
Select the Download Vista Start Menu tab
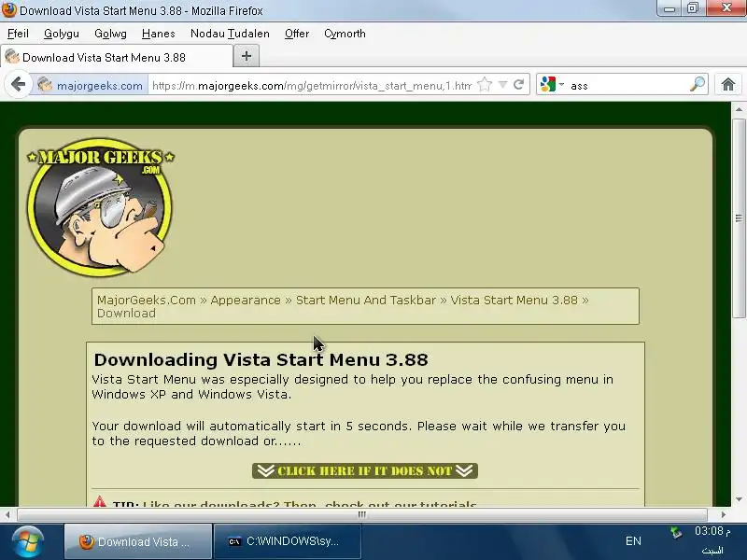pyautogui.click(x=116, y=57)
